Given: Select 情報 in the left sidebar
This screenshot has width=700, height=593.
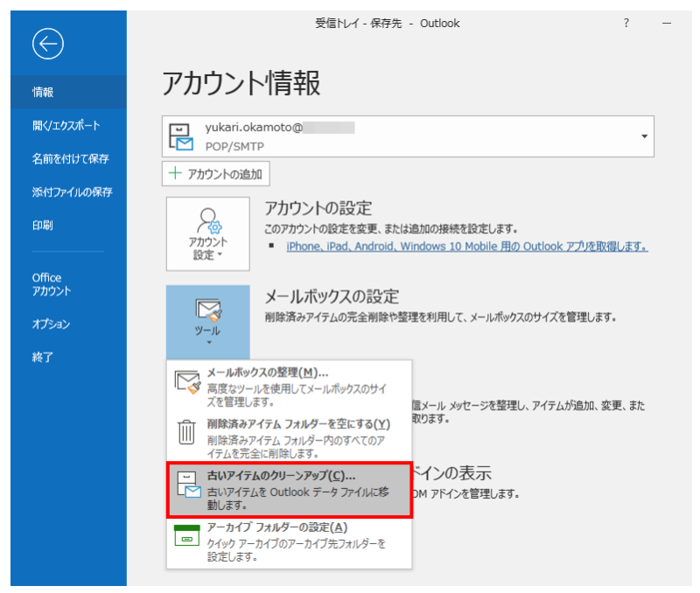Looking at the screenshot, I should point(68,92).
